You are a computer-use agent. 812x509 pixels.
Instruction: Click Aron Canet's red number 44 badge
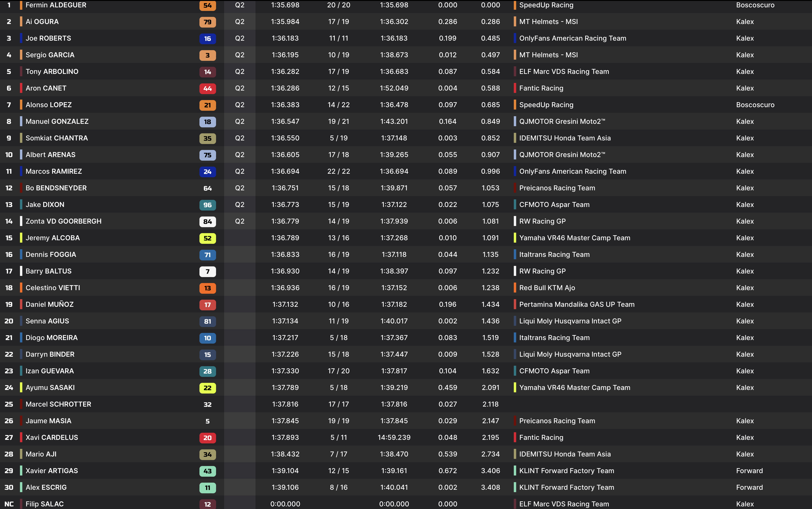click(207, 89)
